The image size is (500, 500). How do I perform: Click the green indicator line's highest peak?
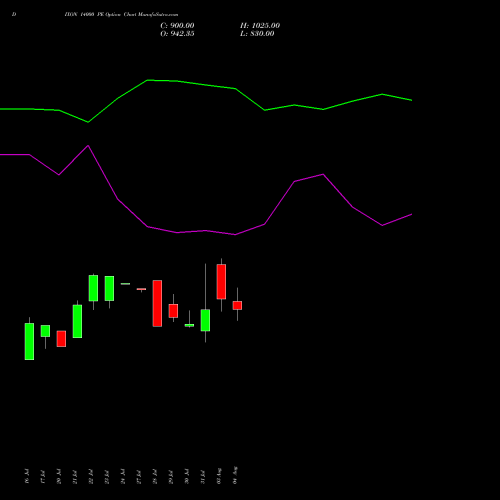(148, 80)
